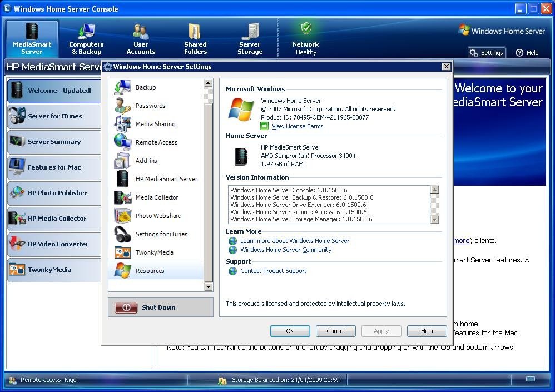Select the Photo Webshare icon

coord(122,215)
